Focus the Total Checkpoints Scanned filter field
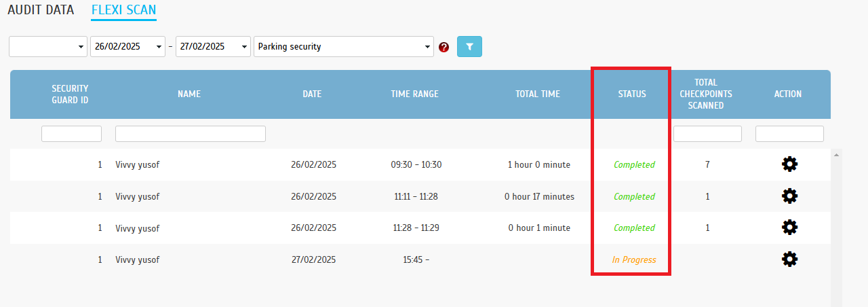 [707, 134]
